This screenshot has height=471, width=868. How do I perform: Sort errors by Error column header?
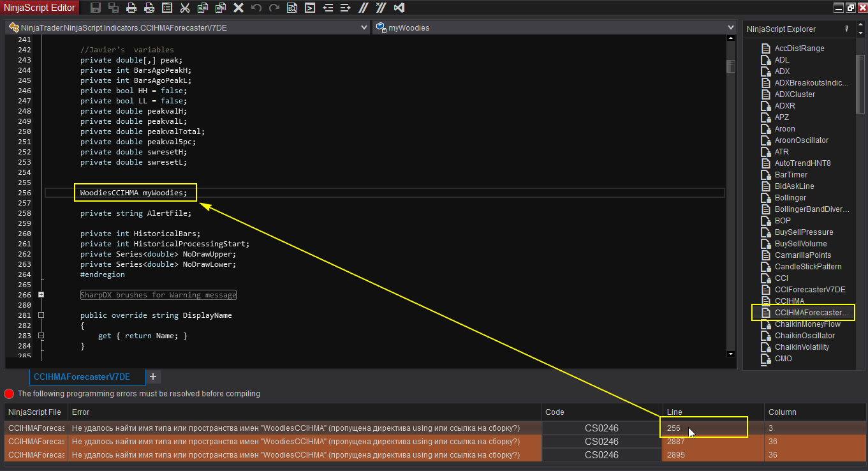click(x=304, y=412)
